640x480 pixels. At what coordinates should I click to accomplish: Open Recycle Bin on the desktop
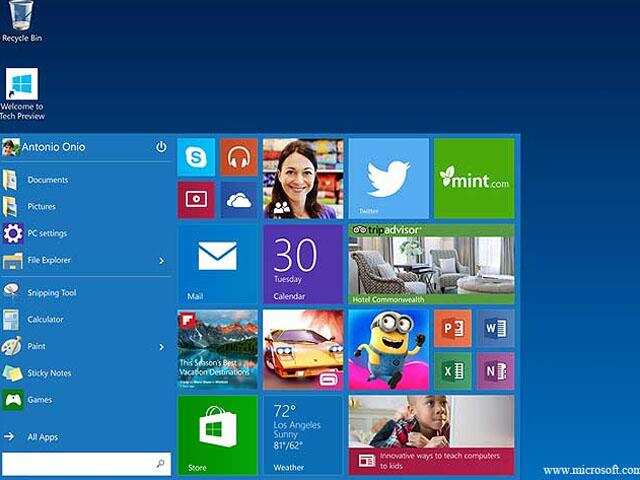pyautogui.click(x=21, y=21)
